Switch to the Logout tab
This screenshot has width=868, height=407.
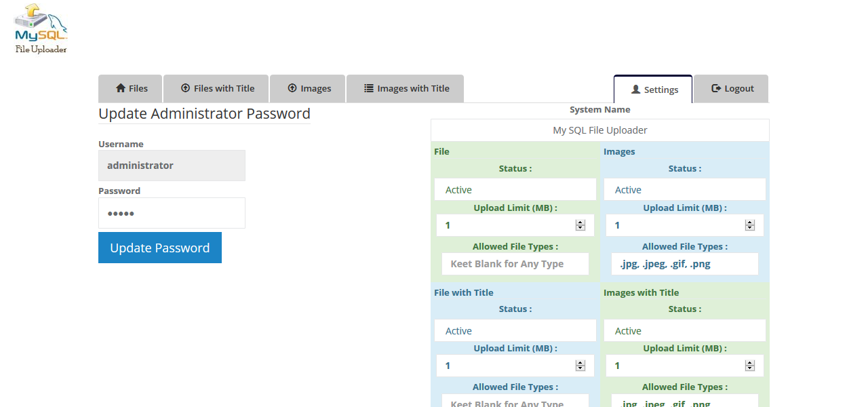point(731,88)
